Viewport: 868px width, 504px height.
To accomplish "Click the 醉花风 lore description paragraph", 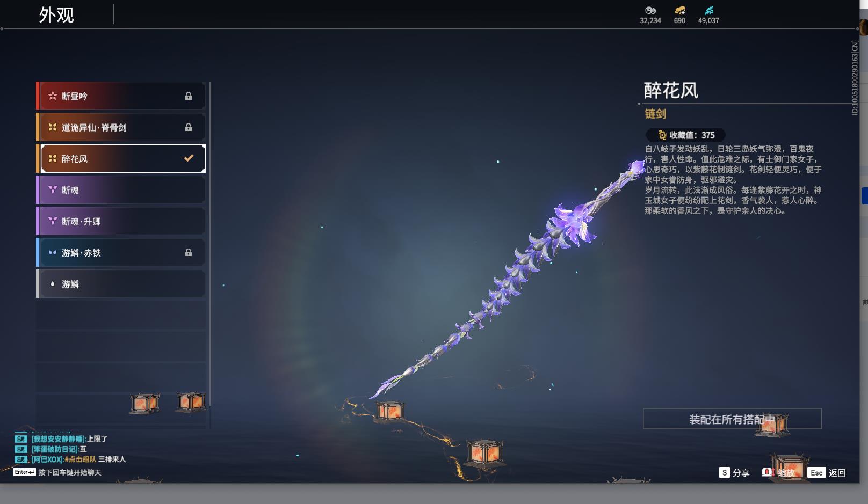I will click(x=733, y=180).
